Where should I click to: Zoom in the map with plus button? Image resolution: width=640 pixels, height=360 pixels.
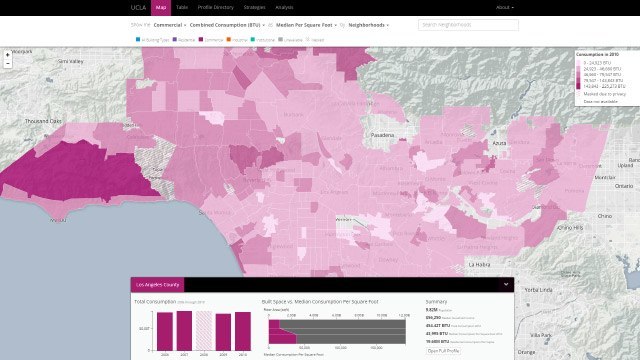[7, 55]
